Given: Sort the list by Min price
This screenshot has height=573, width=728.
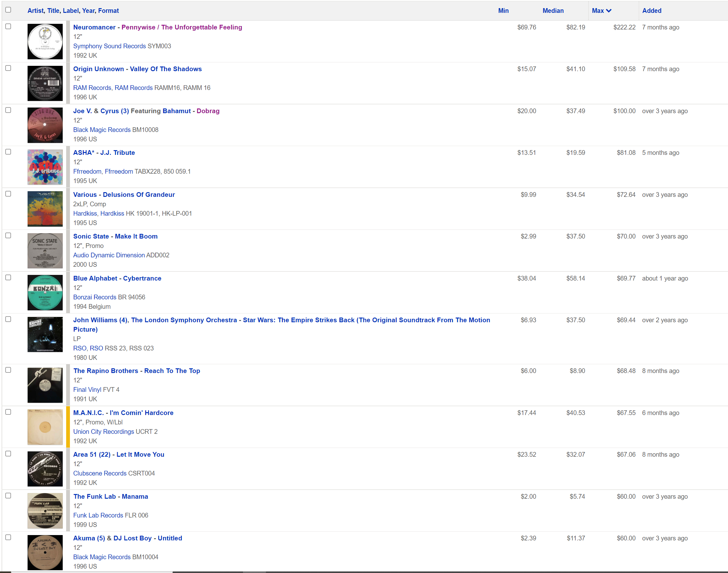Looking at the screenshot, I should [x=503, y=11].
